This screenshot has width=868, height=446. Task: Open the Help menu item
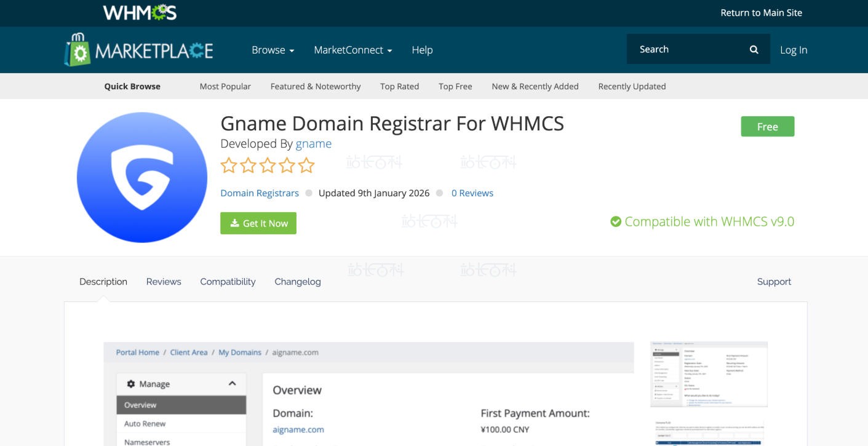click(x=422, y=50)
